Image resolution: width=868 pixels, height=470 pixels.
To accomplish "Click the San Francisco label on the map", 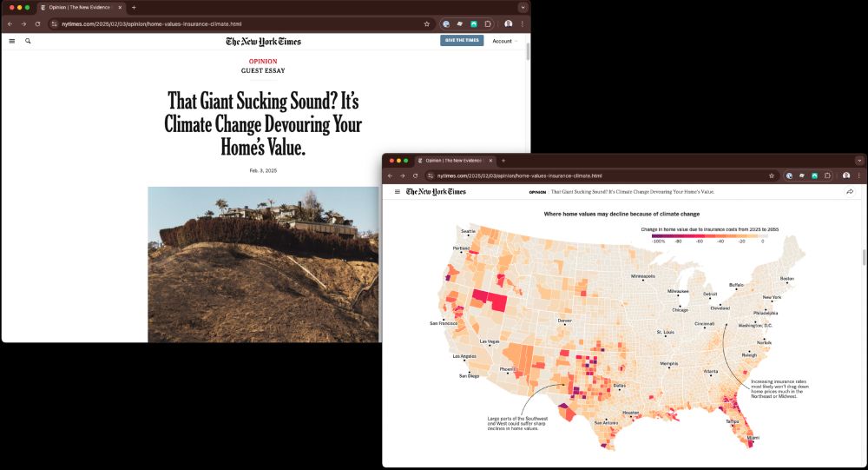I will point(444,323).
